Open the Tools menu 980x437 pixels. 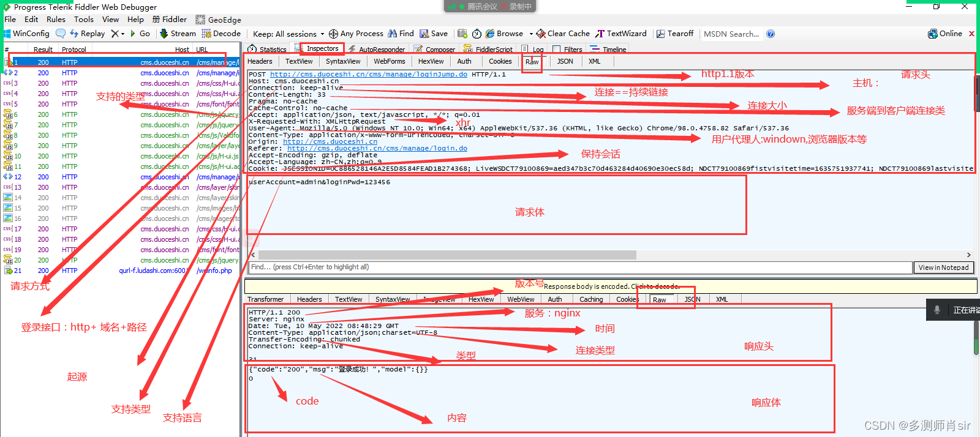pyautogui.click(x=84, y=20)
